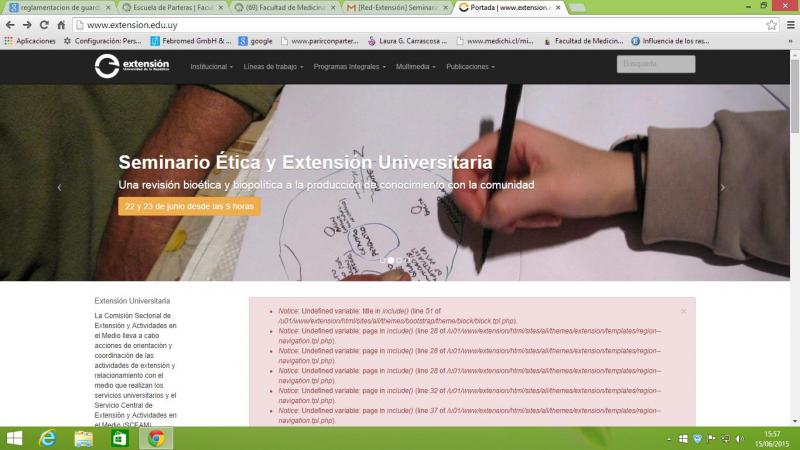This screenshot has height=450, width=800.
Task: Open Internet Explorer from taskbar
Action: coord(47,438)
